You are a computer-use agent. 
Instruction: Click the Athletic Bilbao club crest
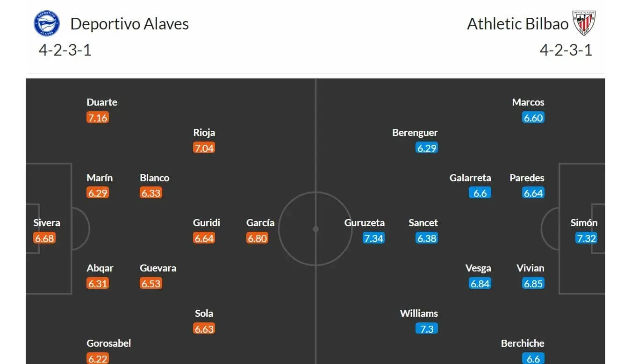(584, 23)
